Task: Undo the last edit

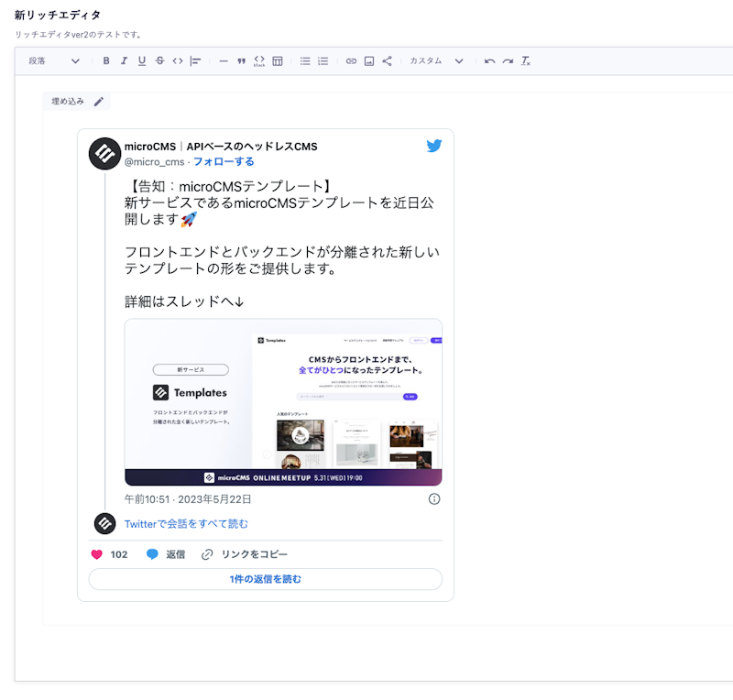Action: click(x=490, y=61)
